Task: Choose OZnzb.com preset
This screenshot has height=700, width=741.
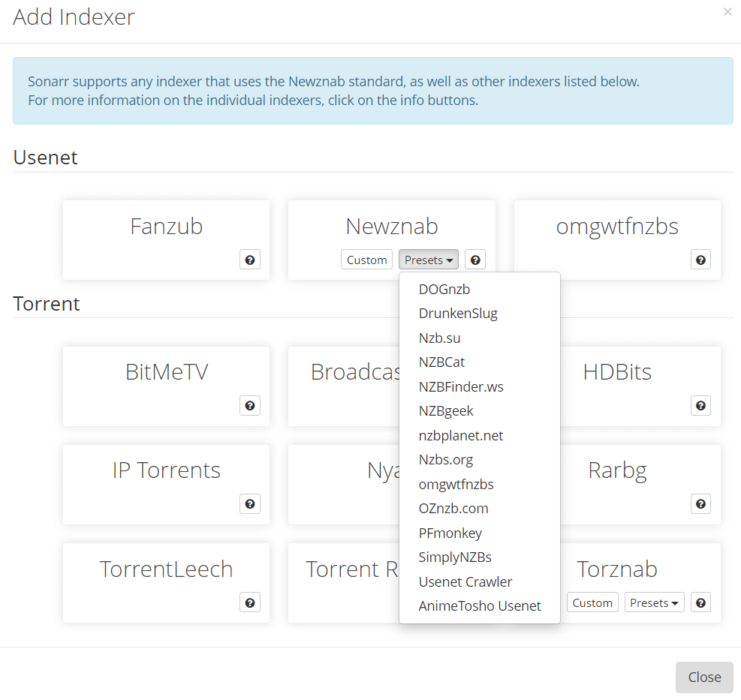Action: coord(480,509)
